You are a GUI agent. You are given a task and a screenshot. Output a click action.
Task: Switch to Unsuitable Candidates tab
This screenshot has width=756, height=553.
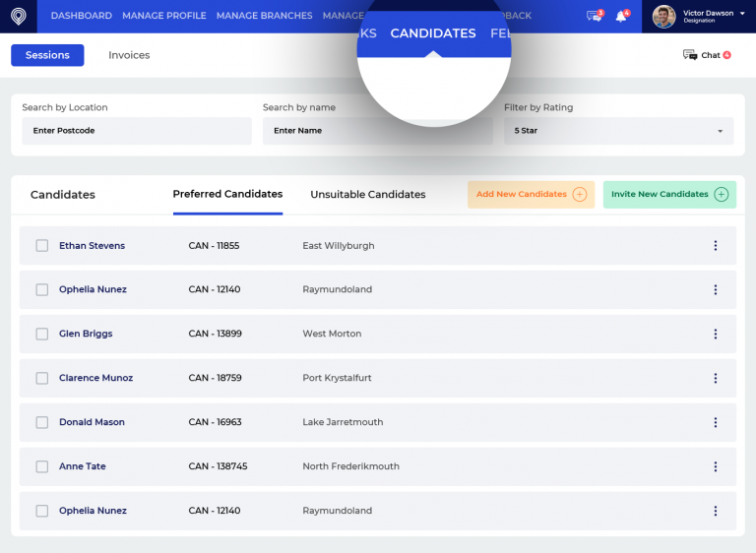[368, 195]
